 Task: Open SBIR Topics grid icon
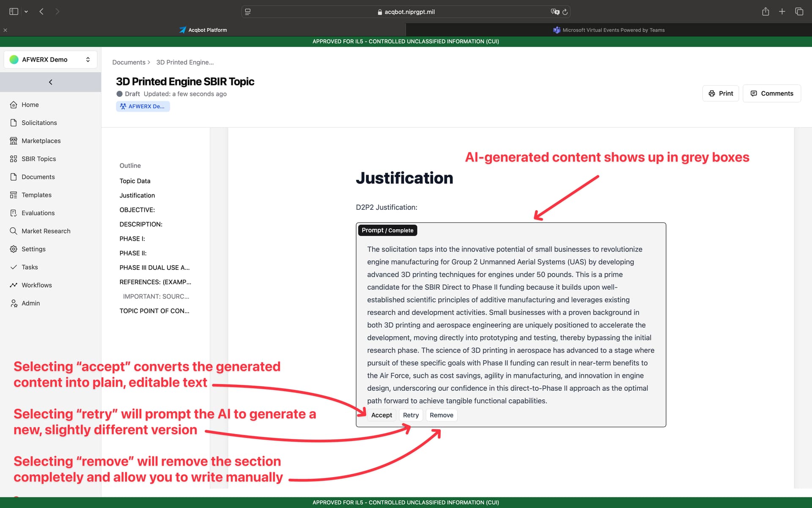(x=14, y=159)
